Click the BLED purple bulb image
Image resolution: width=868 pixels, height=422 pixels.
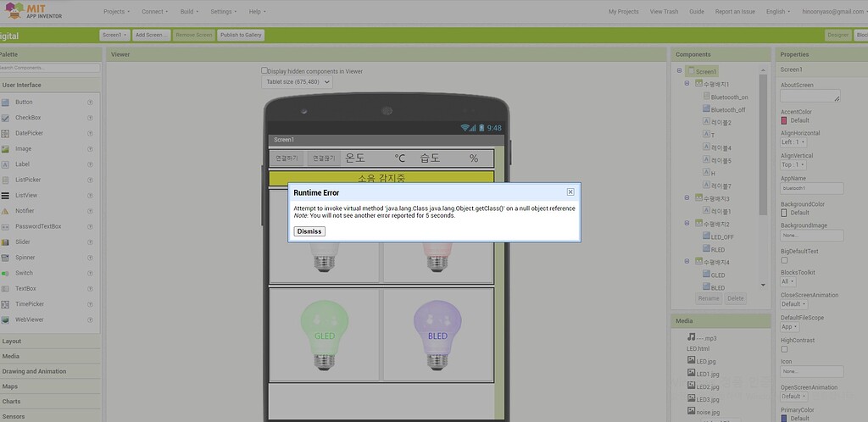(437, 336)
